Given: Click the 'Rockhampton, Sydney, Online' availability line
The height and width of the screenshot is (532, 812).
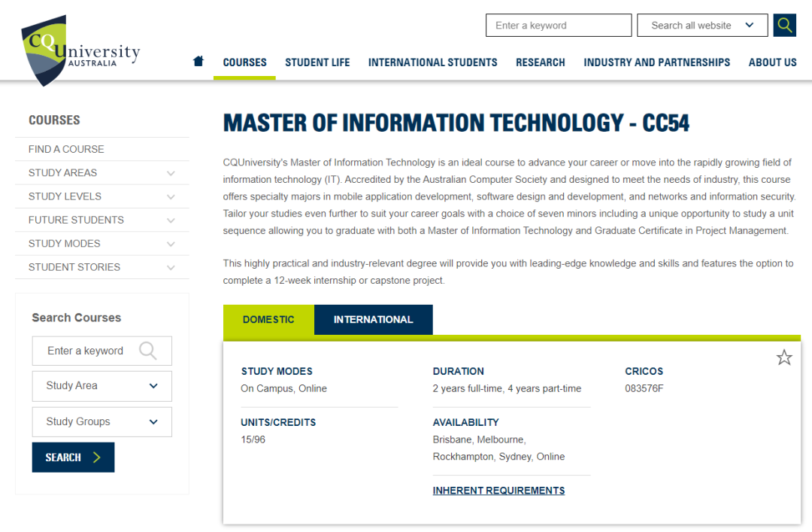Looking at the screenshot, I should click(498, 457).
